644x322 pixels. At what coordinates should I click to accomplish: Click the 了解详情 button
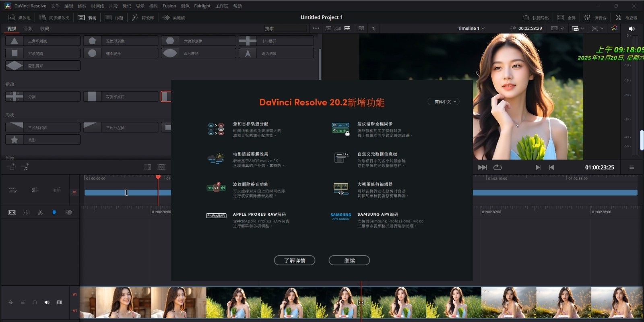294,260
